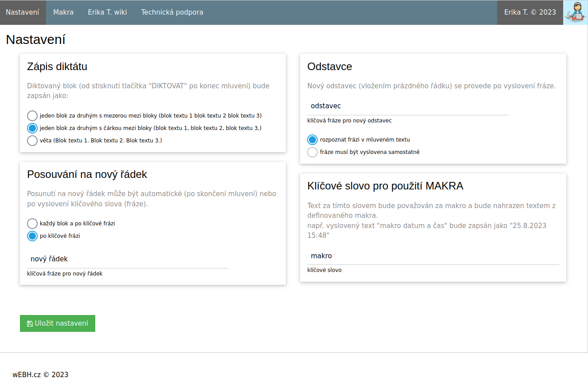This screenshot has width=588, height=386.
Task: Select the věta sentence format option
Action: tap(32, 141)
